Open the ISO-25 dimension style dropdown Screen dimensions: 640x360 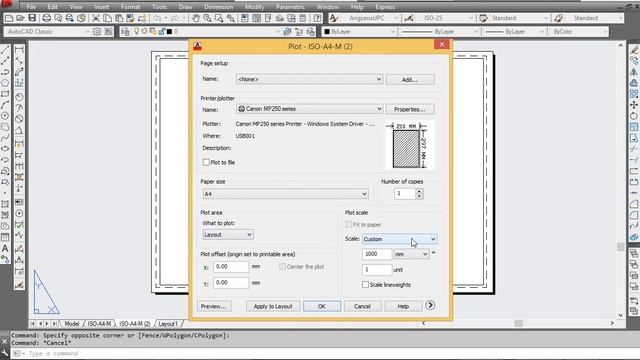tap(443, 18)
